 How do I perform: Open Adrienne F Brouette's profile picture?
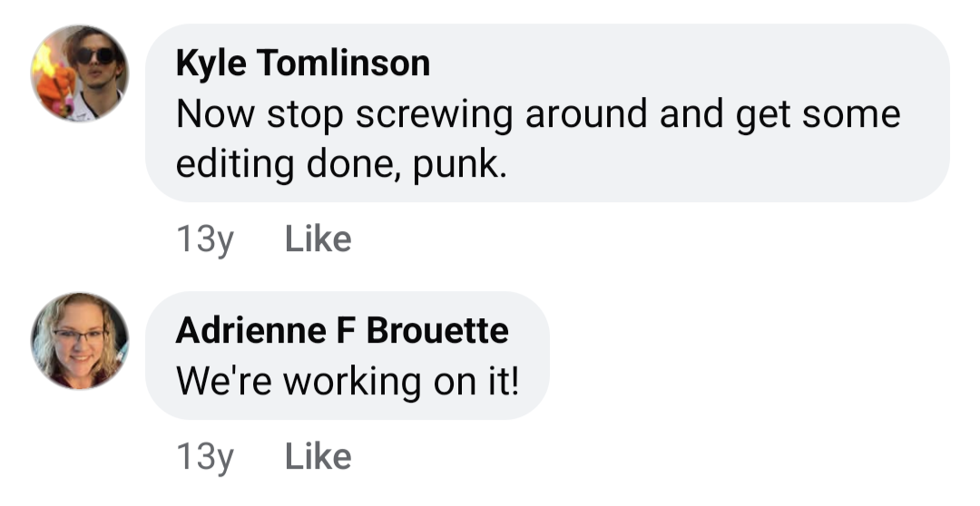(79, 341)
